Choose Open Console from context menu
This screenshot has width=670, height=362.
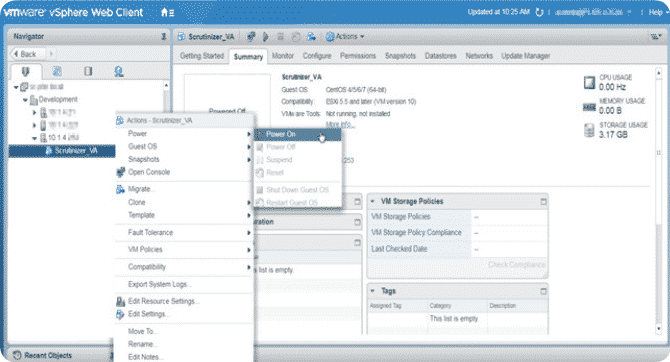184,172
